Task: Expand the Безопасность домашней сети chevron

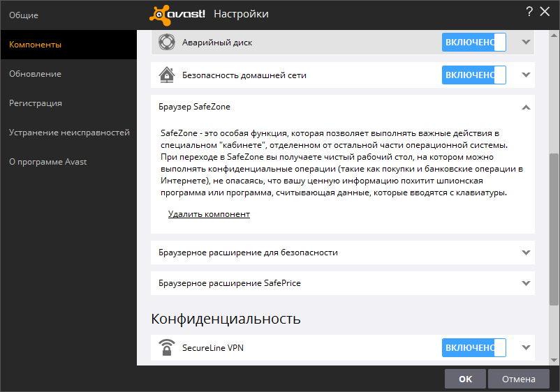Action: tap(526, 75)
